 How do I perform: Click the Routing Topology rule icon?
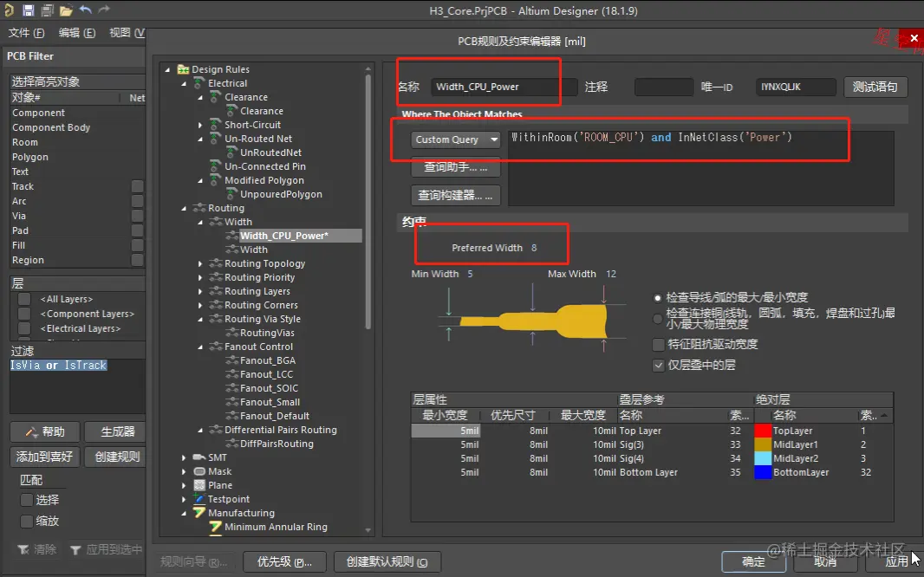click(216, 263)
